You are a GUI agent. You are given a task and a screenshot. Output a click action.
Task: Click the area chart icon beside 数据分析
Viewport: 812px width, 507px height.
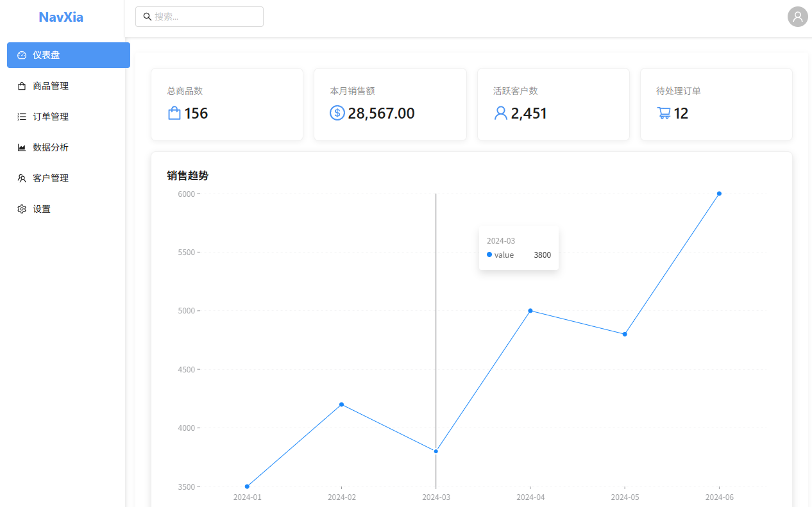coord(22,147)
